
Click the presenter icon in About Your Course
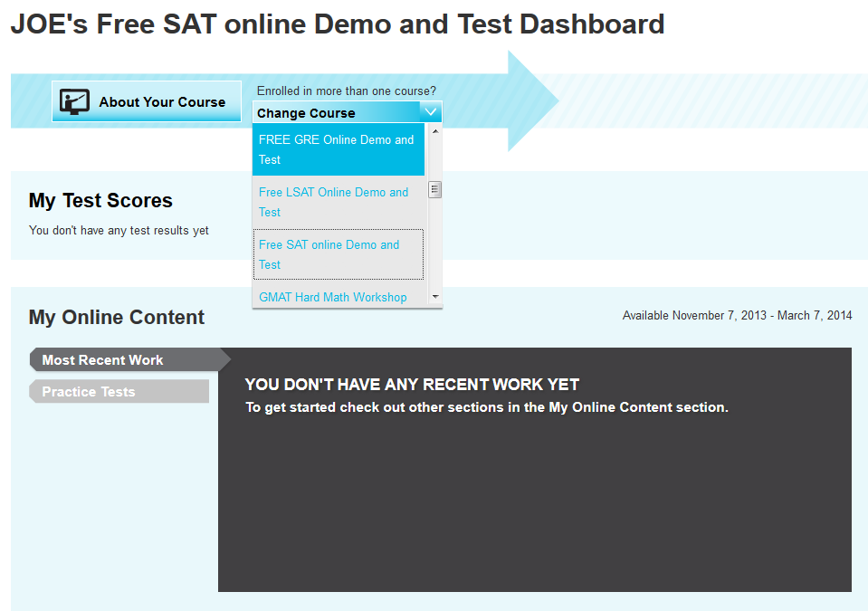pyautogui.click(x=74, y=102)
